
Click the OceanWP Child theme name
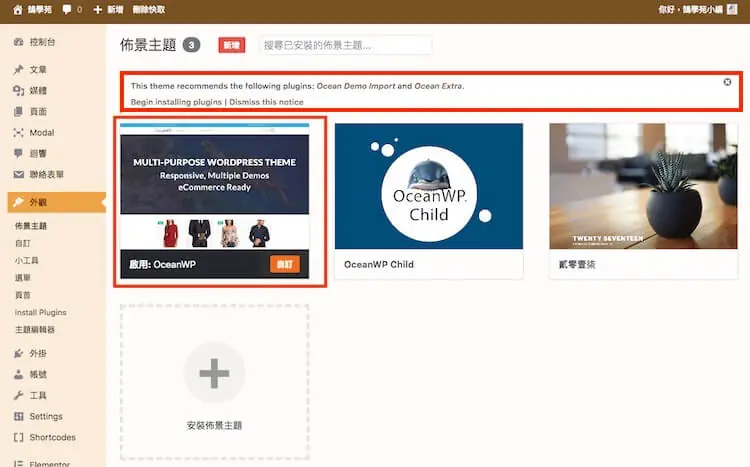[x=379, y=264]
